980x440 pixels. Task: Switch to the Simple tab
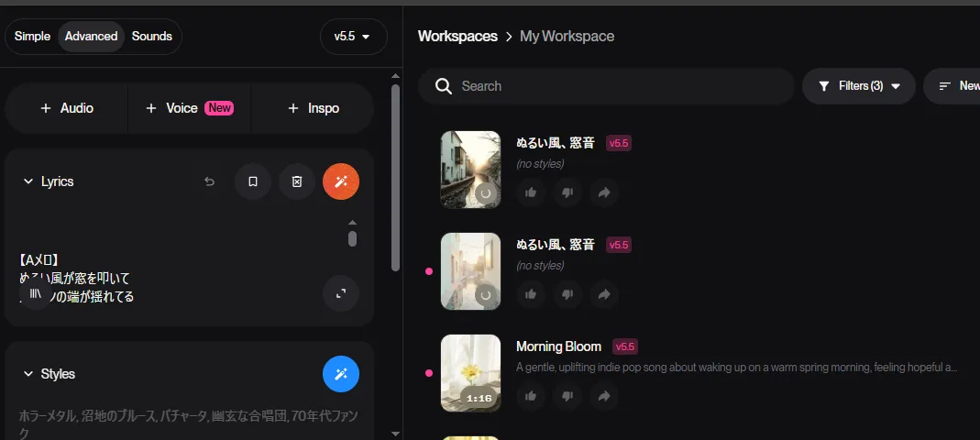tap(32, 37)
